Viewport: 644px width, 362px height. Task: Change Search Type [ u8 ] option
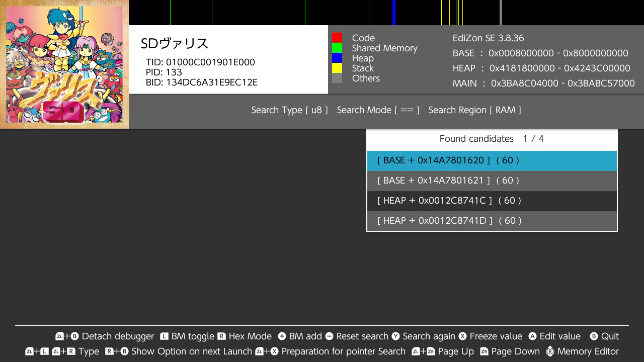(290, 110)
